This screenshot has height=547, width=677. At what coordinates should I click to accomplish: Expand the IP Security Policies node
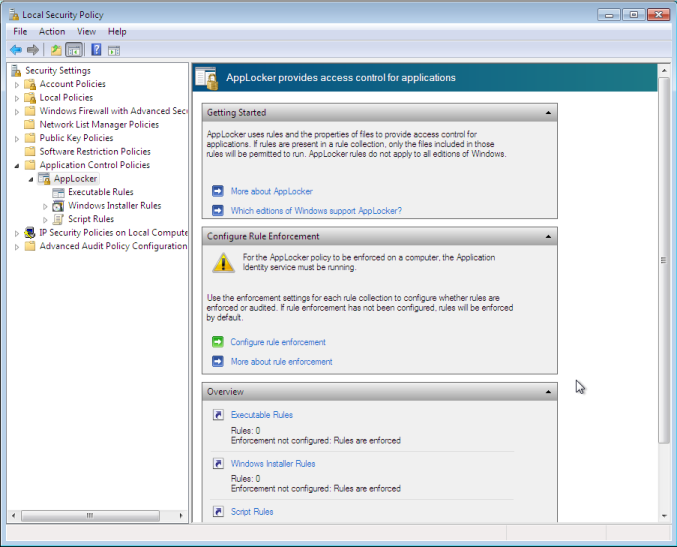pyautogui.click(x=17, y=234)
